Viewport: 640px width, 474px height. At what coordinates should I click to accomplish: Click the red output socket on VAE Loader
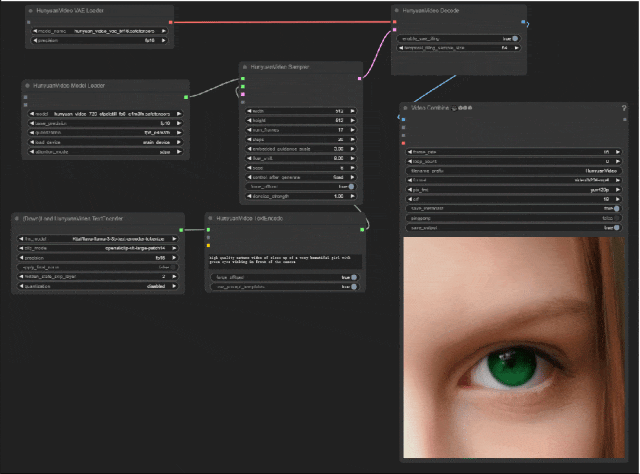[x=171, y=22]
